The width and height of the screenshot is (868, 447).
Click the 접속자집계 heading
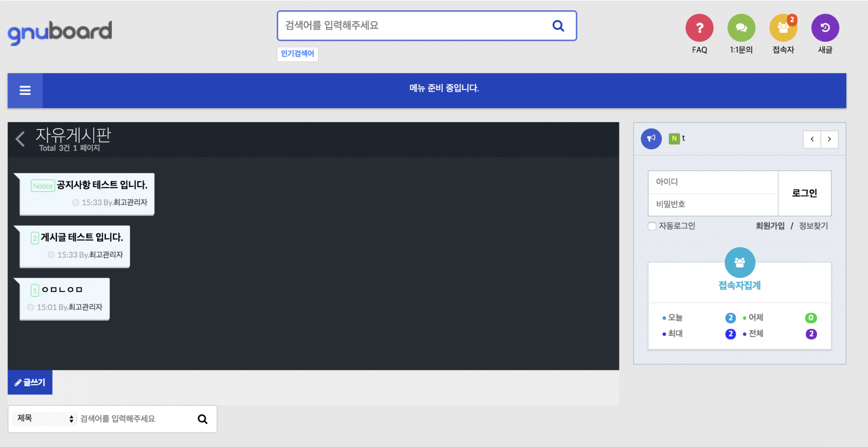(x=739, y=285)
